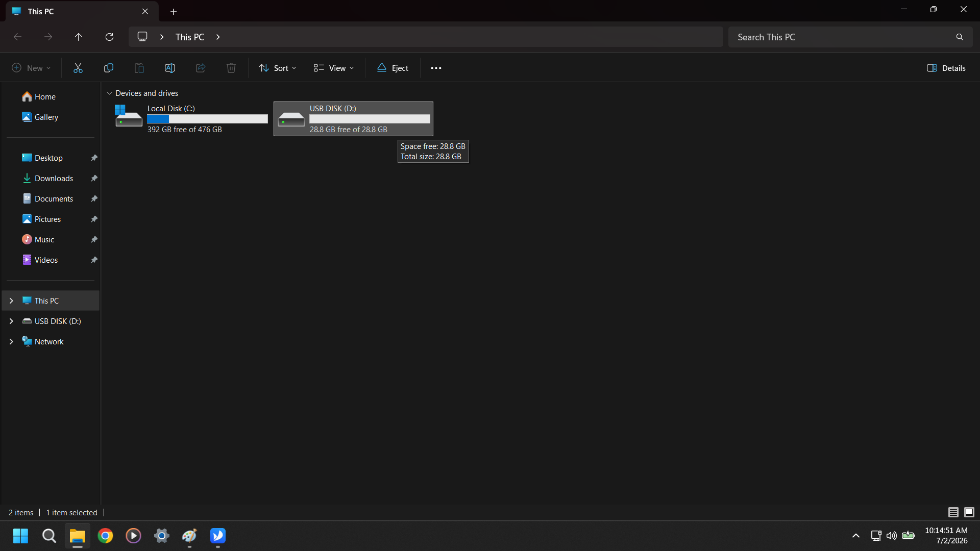Viewport: 980px width, 551px height.
Task: Open Google Chrome from taskbar
Action: pyautogui.click(x=105, y=536)
